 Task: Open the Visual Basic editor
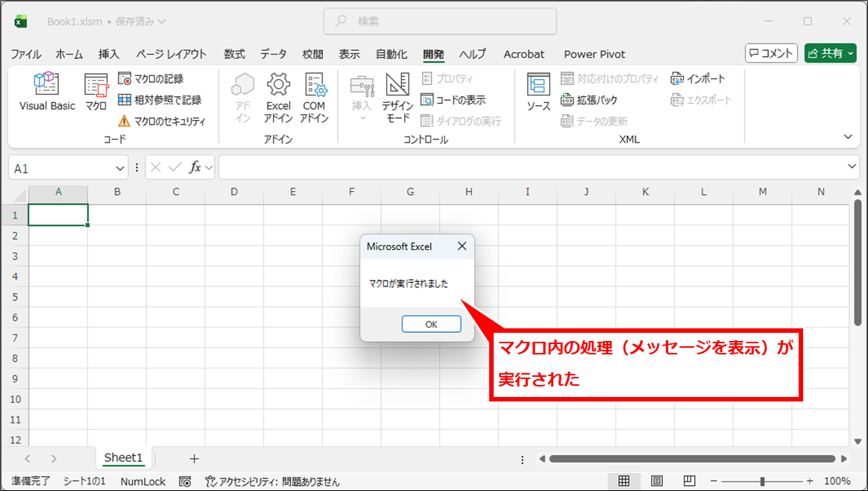pos(47,93)
